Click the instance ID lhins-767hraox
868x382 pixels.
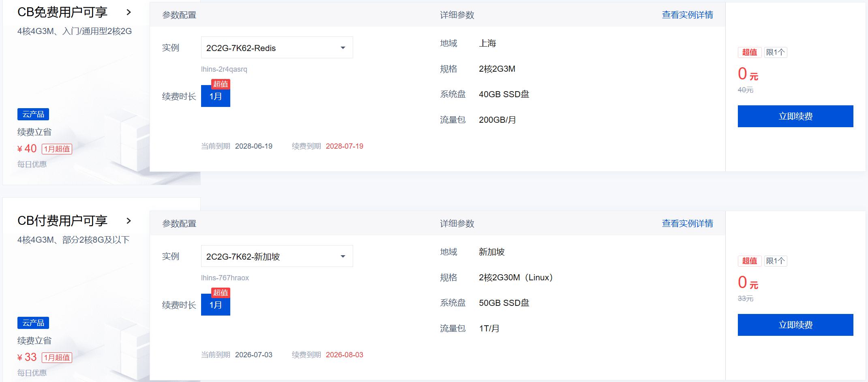click(x=225, y=278)
